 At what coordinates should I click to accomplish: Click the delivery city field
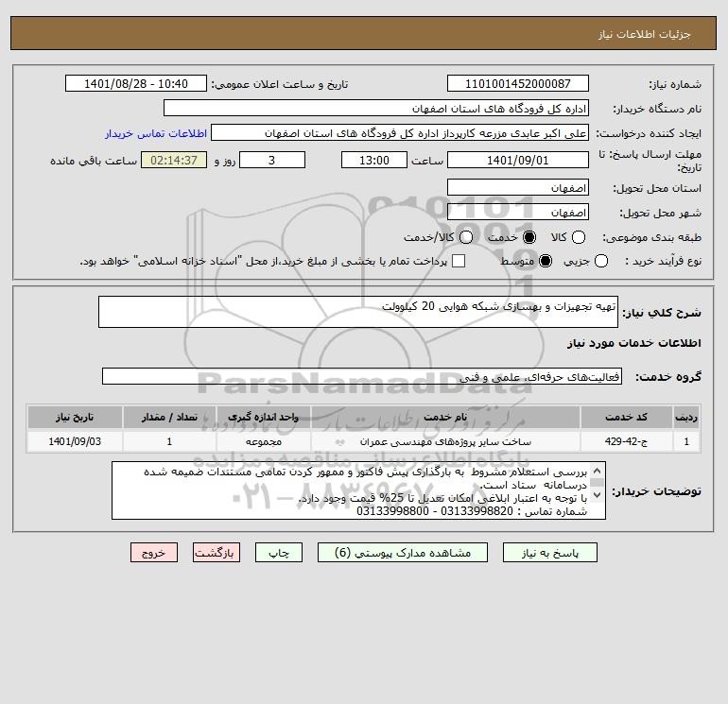tap(518, 212)
